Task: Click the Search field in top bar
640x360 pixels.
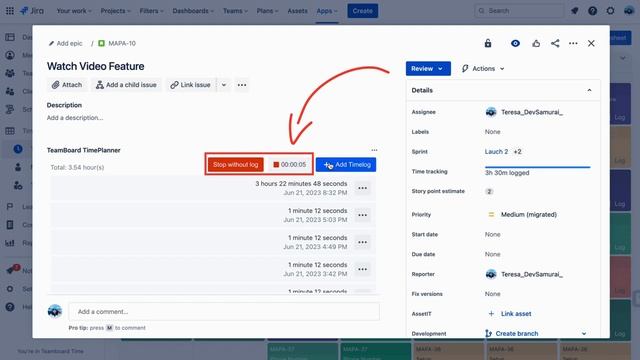Action: 520,11
